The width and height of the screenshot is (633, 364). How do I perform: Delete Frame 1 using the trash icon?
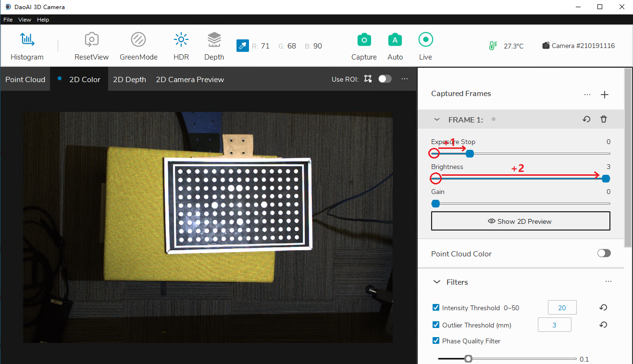[x=604, y=120]
